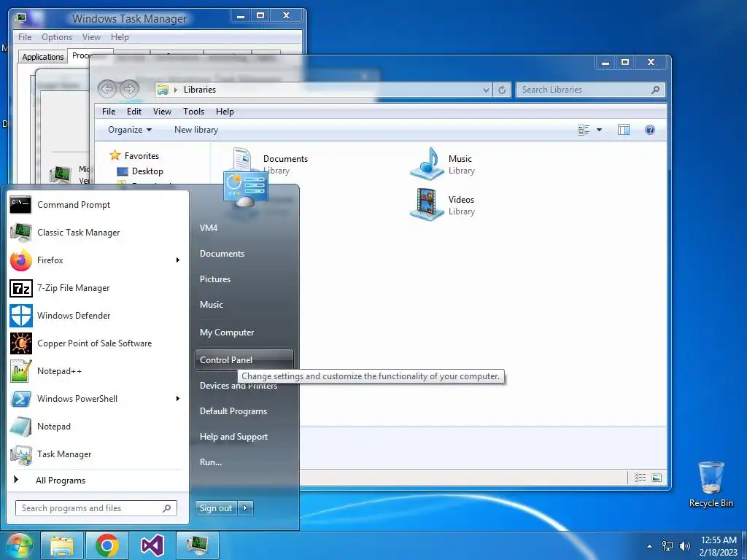Open Default Programs from Start menu
The height and width of the screenshot is (560, 747).
tap(244, 411)
